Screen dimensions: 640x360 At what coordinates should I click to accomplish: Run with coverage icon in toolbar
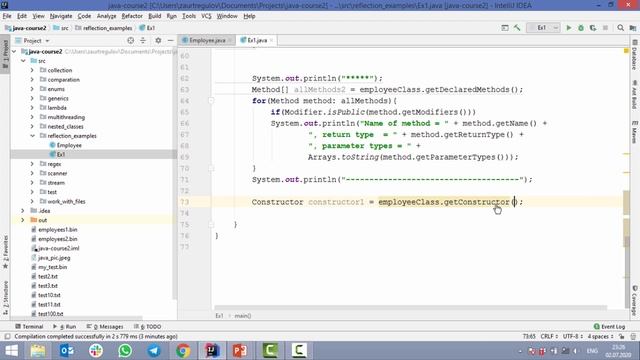coord(593,28)
